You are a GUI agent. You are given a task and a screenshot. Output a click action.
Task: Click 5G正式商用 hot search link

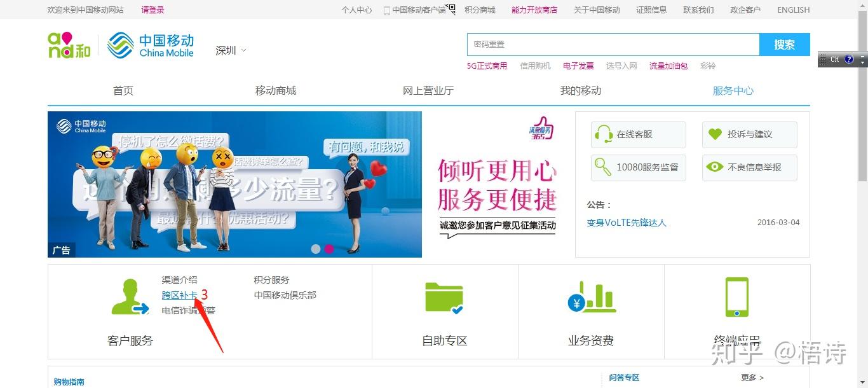point(487,66)
